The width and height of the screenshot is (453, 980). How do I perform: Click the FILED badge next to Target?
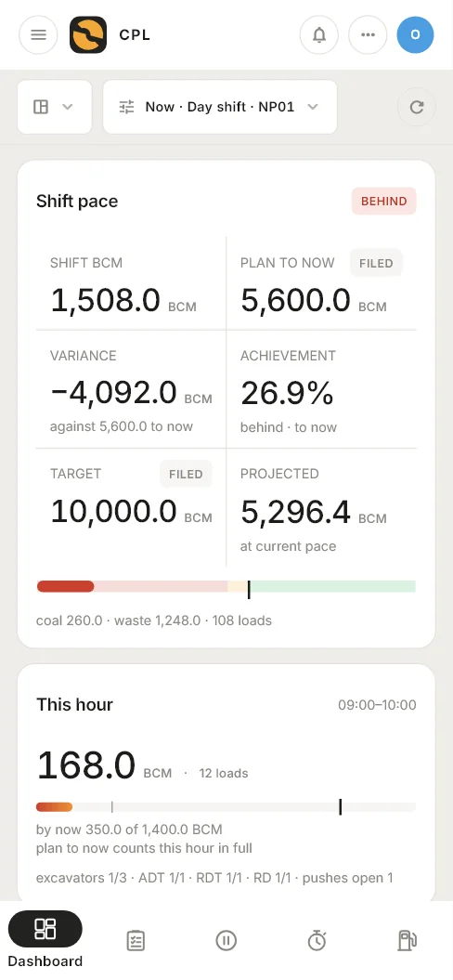pos(186,474)
